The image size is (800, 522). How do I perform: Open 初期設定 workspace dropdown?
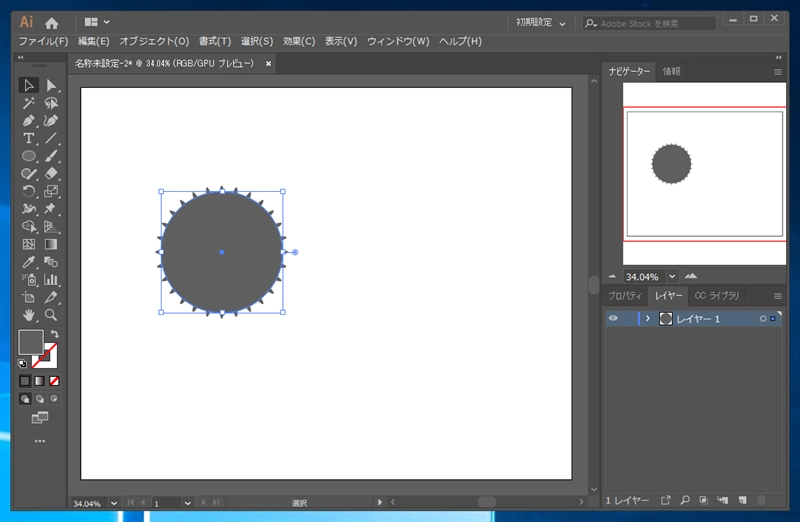pos(540,22)
